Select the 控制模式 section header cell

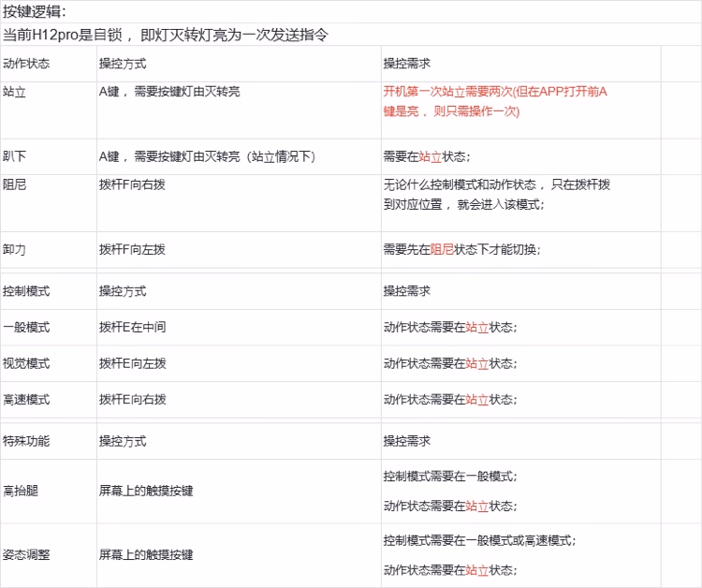26,291
